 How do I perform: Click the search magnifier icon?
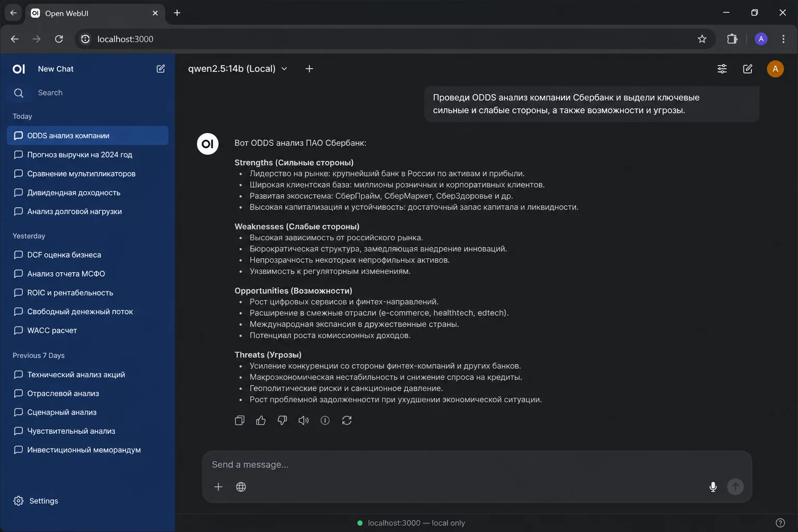tap(19, 93)
